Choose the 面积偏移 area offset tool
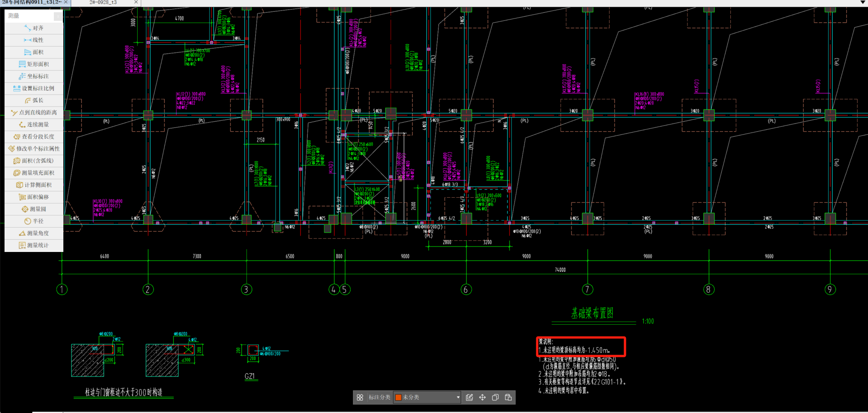This screenshot has width=868, height=413. [x=34, y=197]
